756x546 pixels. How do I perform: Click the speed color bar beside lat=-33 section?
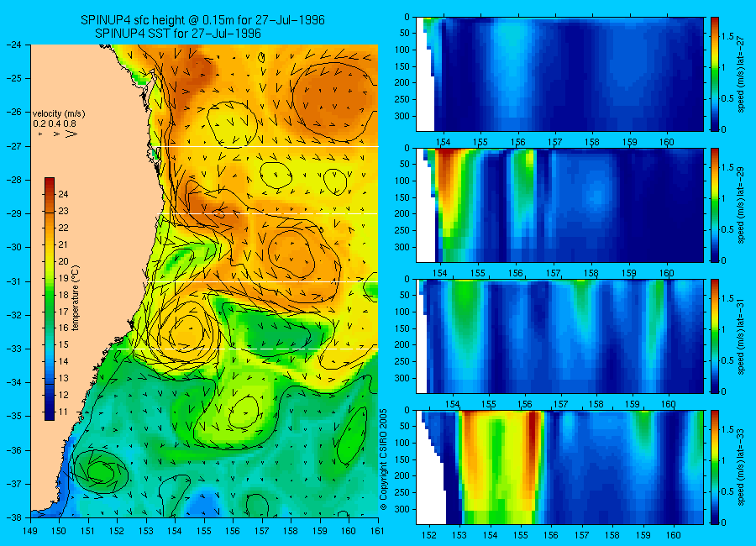tap(714, 467)
